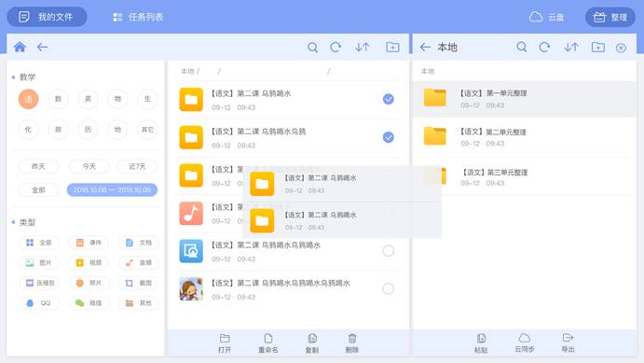Open the 2018.10.08 date range picker

(112, 190)
